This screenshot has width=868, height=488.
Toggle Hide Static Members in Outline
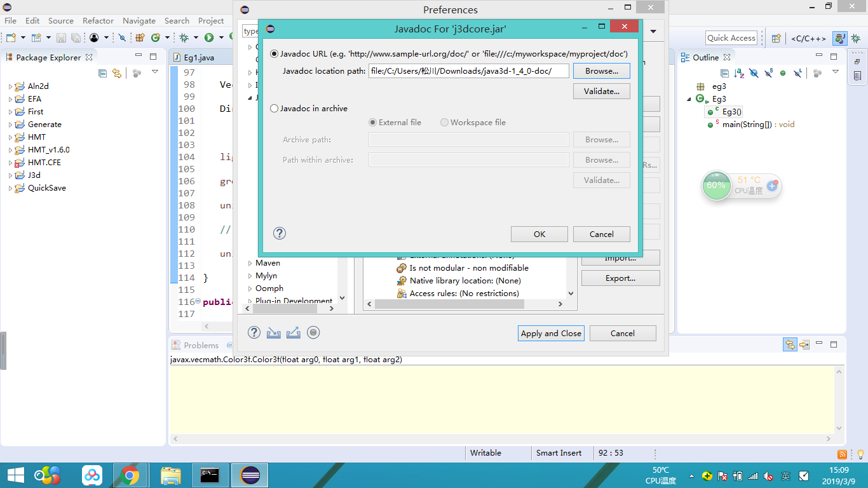click(768, 72)
